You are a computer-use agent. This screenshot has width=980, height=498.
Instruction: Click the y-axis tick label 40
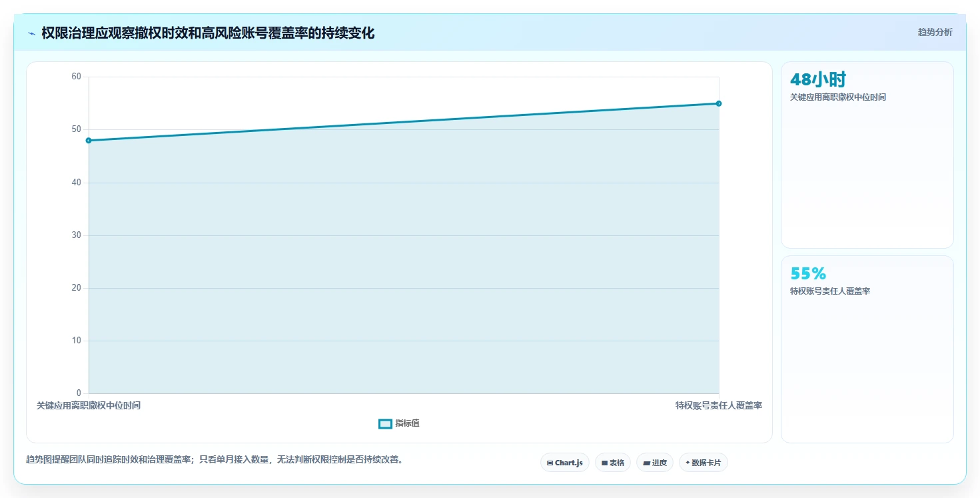pyautogui.click(x=76, y=183)
